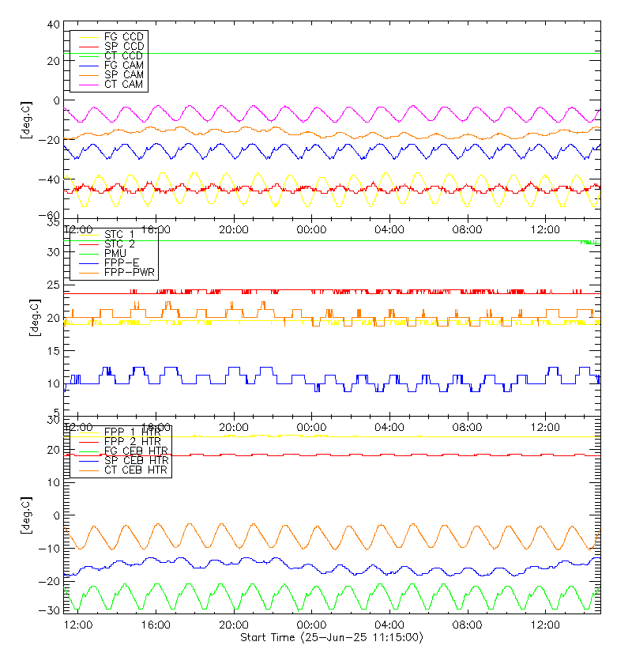The image size is (632, 672).
Task: Click the 04:00 tick below middle plot
Action: pos(389,428)
